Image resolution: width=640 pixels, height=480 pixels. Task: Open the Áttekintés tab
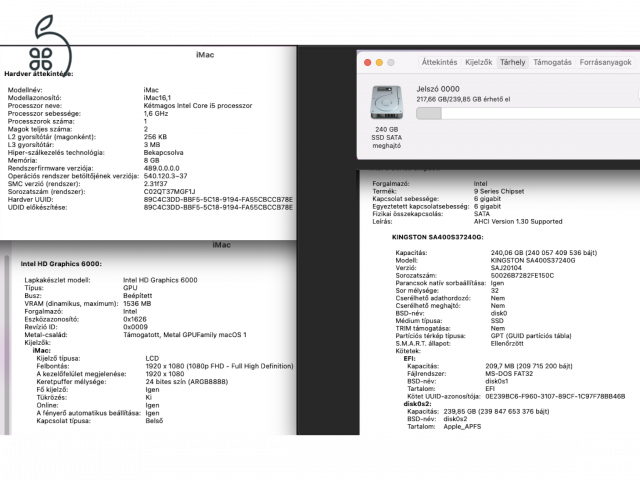(x=439, y=62)
